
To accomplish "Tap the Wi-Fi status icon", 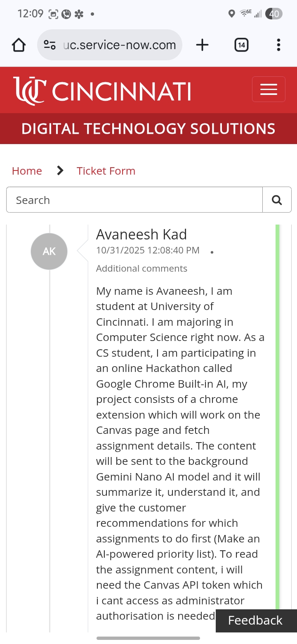I will pos(246,14).
